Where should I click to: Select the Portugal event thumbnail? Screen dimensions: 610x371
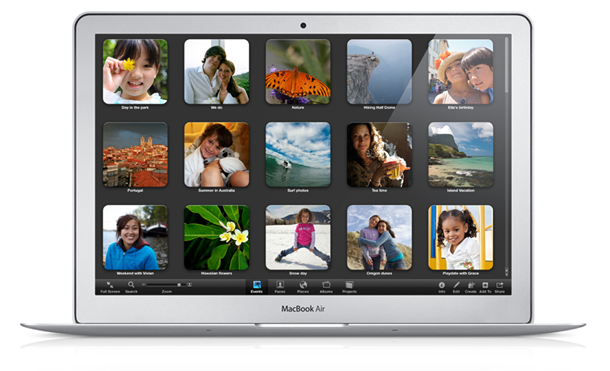pyautogui.click(x=135, y=155)
